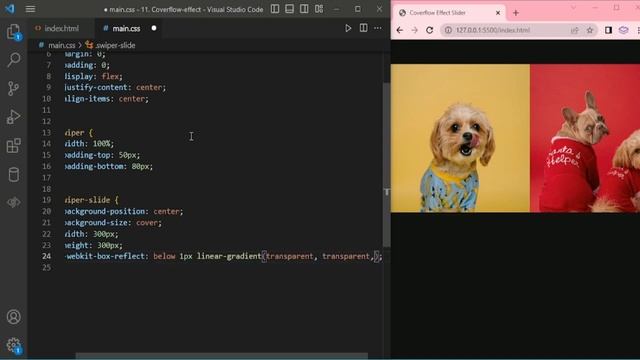
Task: Open the browser side panel icon
Action: (608, 30)
